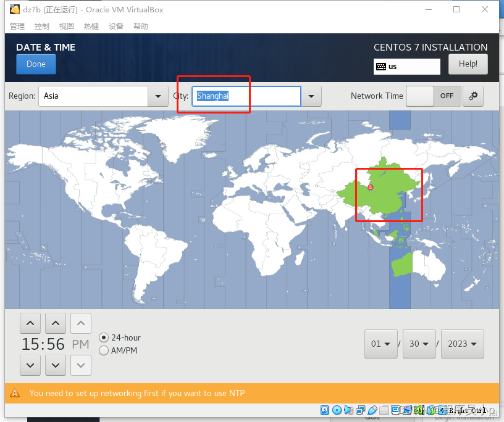Open the optical drive status icon
504x422 pixels.
tap(337, 410)
